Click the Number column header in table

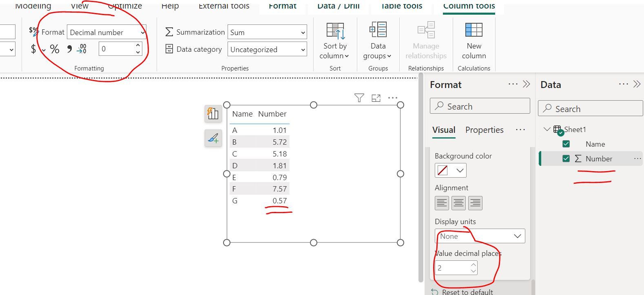tap(272, 114)
